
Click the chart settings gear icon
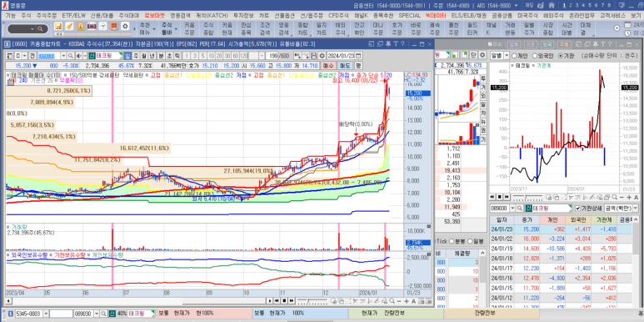(322, 56)
